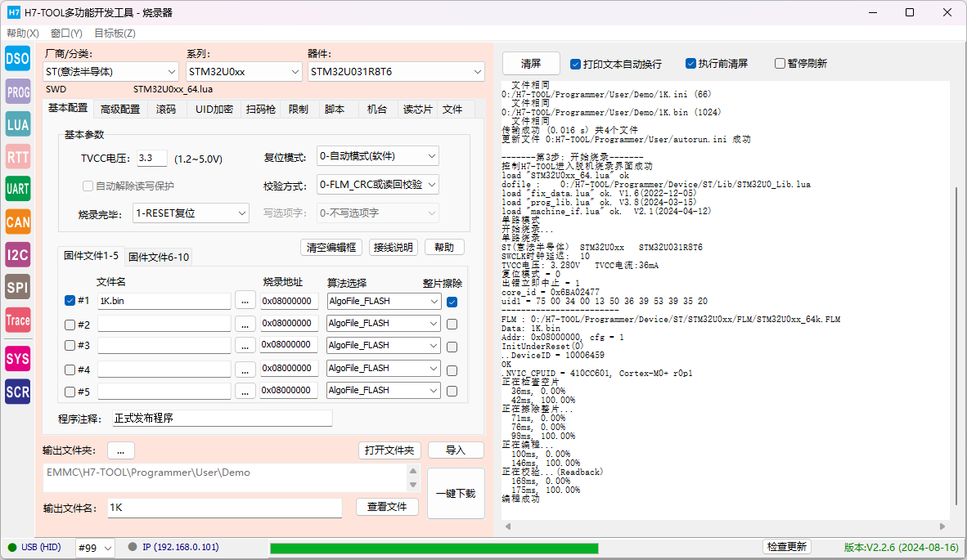Open the UART tool icon
Viewport: 967px width, 560px height.
(17, 189)
